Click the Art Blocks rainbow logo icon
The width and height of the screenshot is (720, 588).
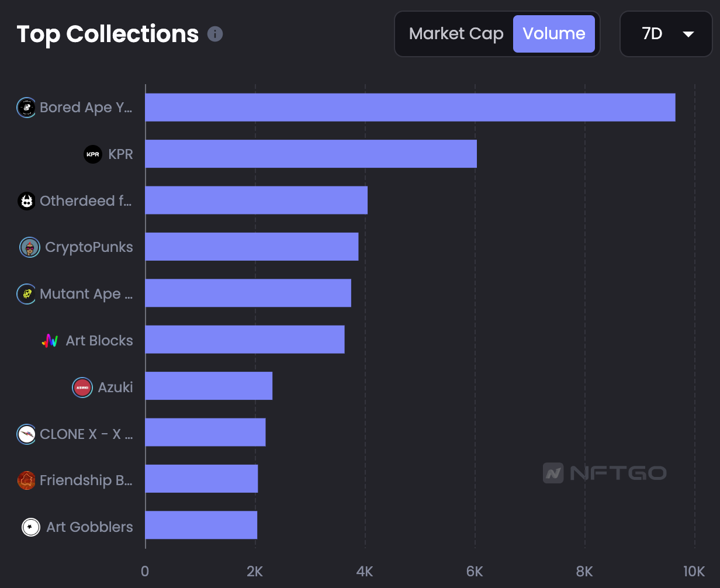(x=50, y=341)
